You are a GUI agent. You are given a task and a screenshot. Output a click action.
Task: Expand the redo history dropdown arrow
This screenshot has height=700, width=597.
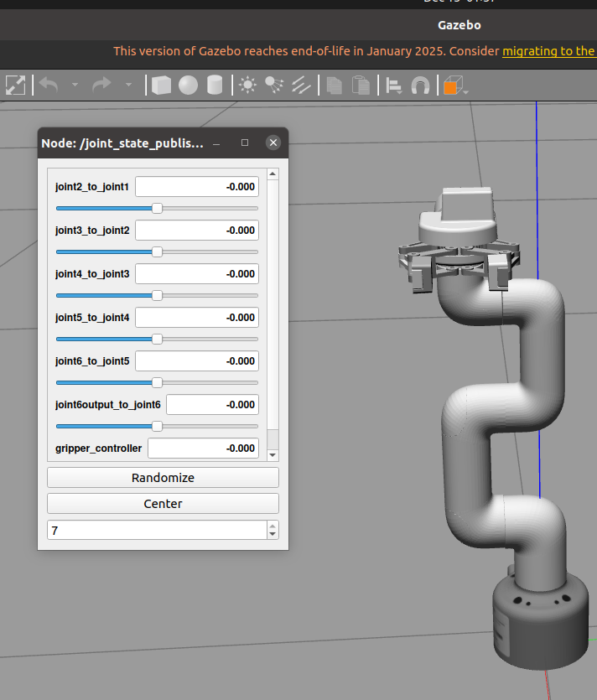tap(128, 85)
